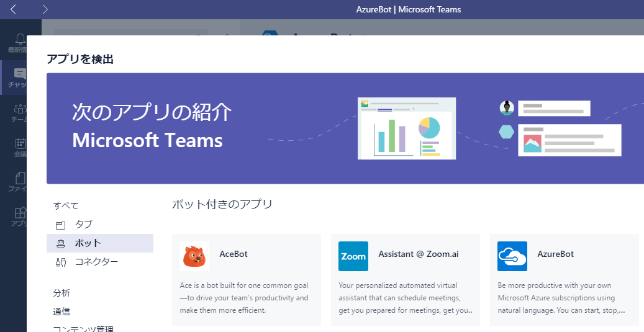Click the Microsoft Teams introduction banner
644x332 pixels.
(345, 128)
